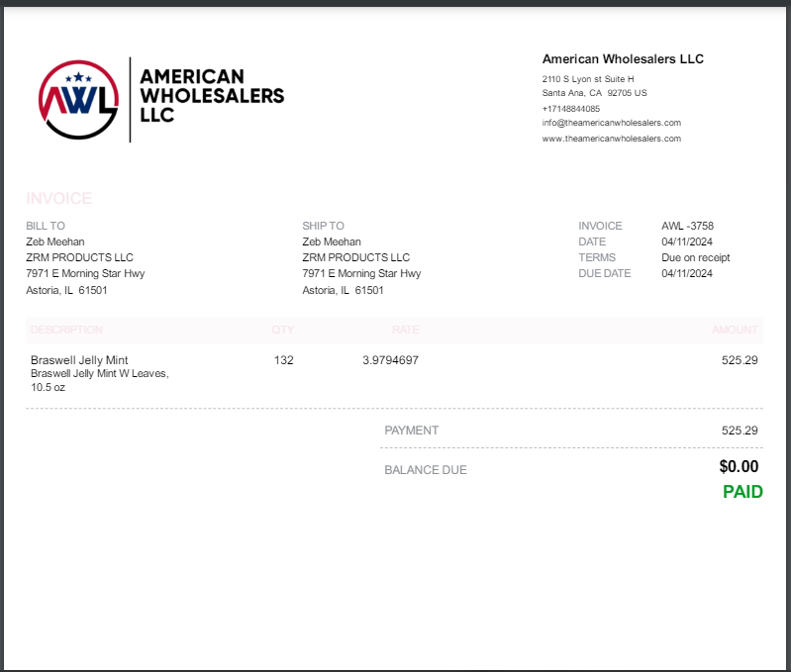Click the PAYMENT label

411,431
